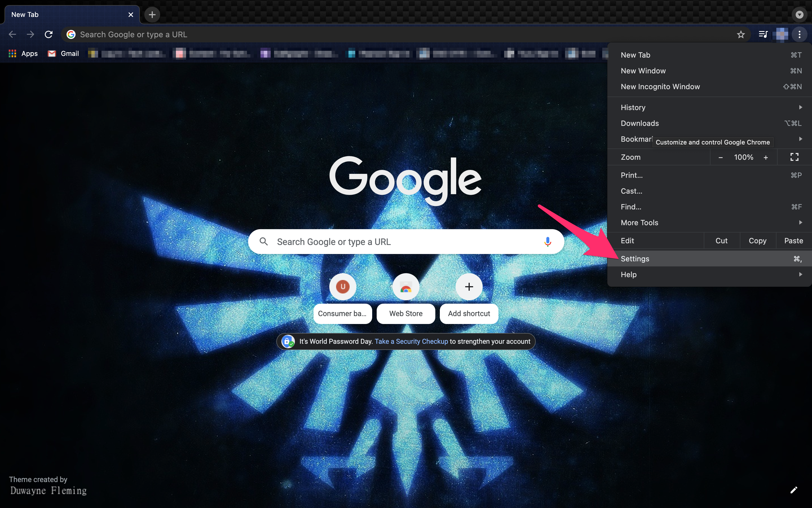
Task: Choose Find... from the menu
Action: (x=709, y=207)
